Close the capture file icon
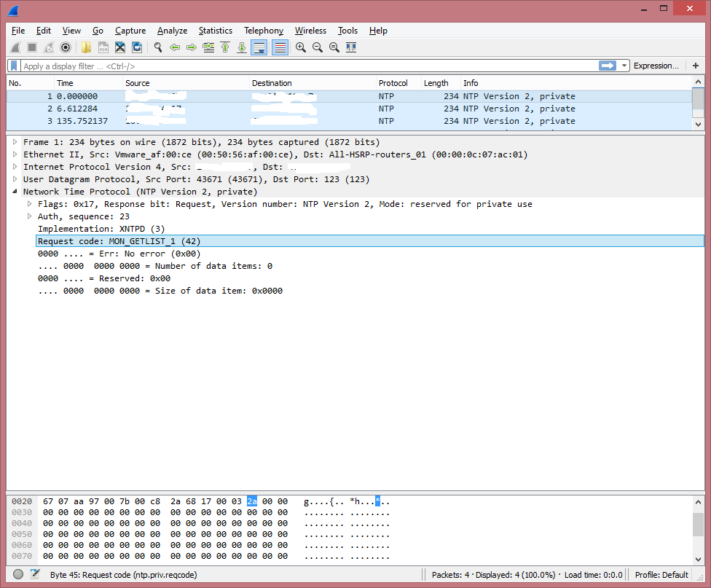The width and height of the screenshot is (711, 588). coord(120,47)
